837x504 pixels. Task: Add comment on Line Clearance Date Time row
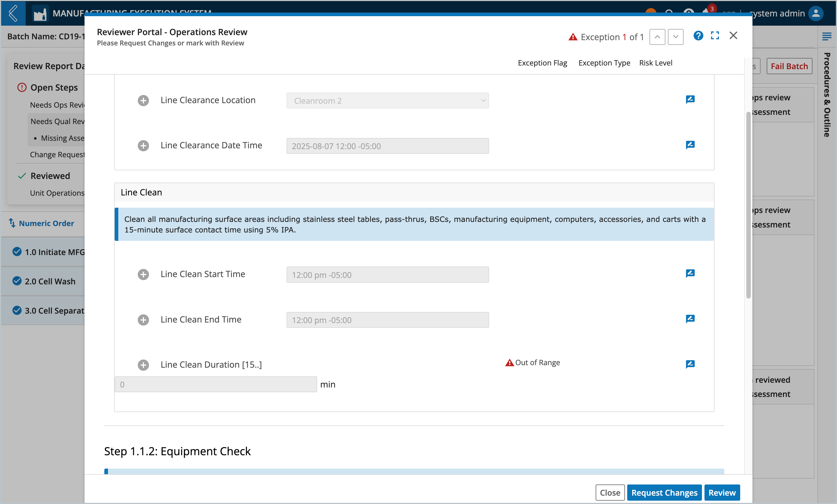pyautogui.click(x=690, y=145)
